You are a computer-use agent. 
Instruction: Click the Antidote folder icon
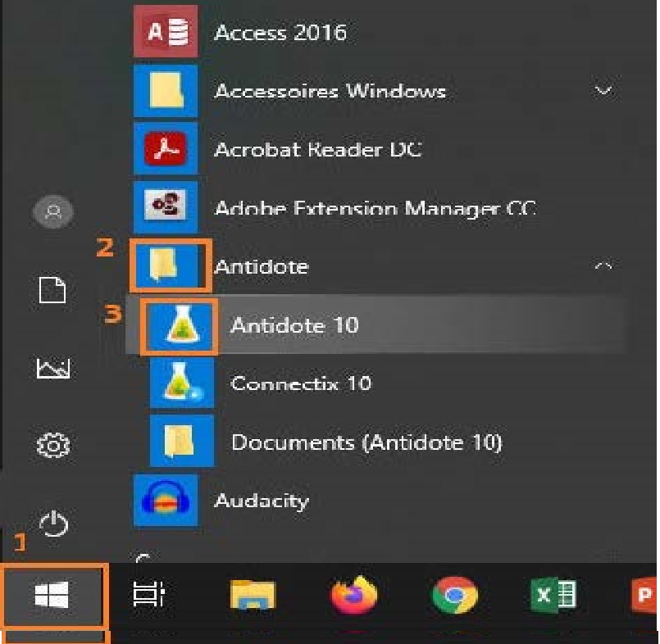[x=166, y=266]
